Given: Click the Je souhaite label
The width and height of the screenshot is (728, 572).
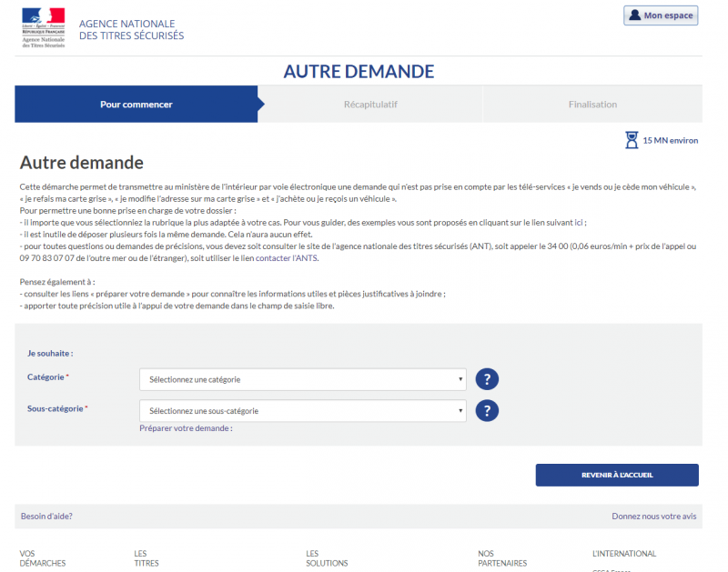Looking at the screenshot, I should (50, 354).
